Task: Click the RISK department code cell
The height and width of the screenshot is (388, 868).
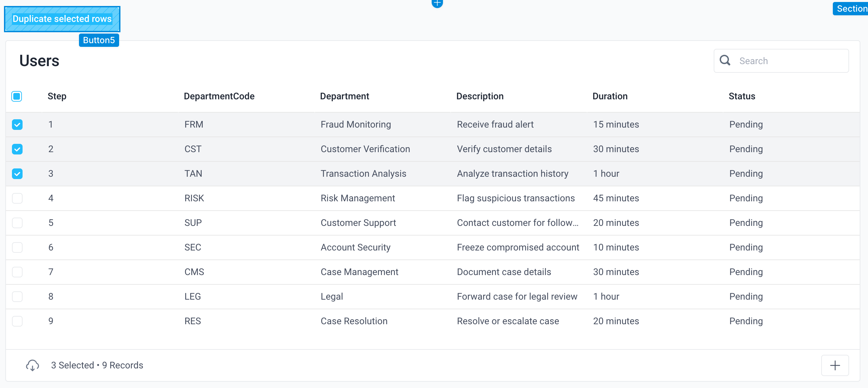Action: [x=194, y=198]
